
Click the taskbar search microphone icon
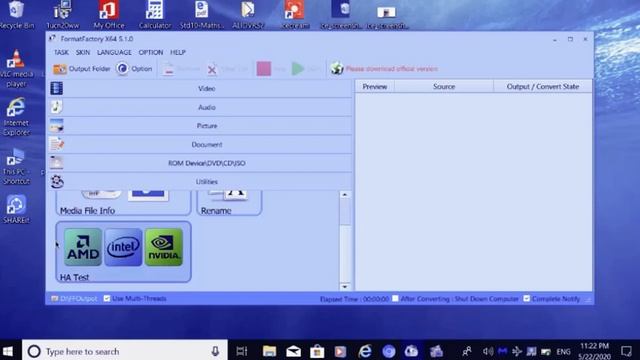pyautogui.click(x=215, y=351)
